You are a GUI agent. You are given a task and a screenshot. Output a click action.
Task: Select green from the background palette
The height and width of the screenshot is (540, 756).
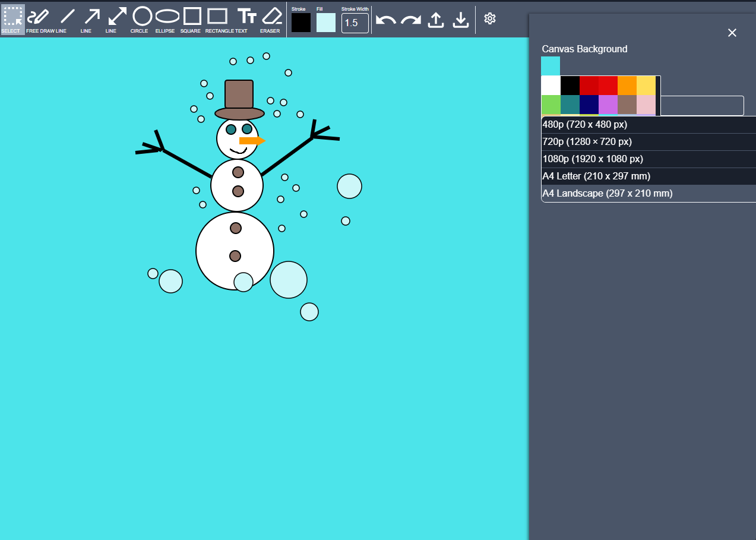pyautogui.click(x=551, y=105)
